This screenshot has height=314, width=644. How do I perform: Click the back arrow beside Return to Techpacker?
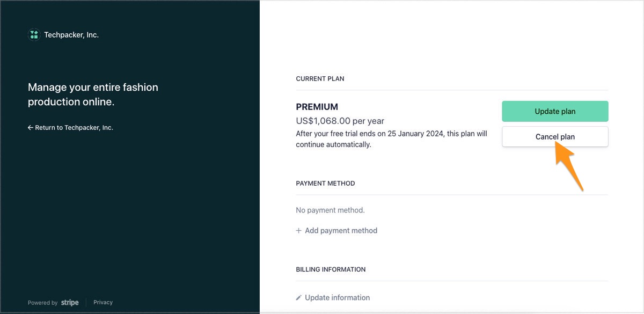point(31,128)
